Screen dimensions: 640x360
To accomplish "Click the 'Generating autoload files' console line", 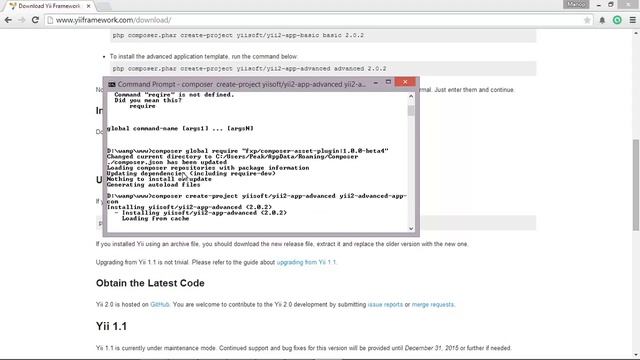I will 153,184.
